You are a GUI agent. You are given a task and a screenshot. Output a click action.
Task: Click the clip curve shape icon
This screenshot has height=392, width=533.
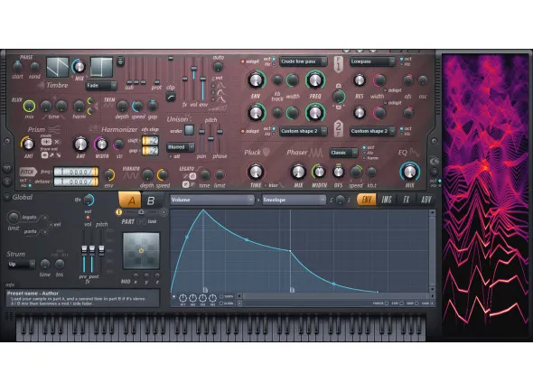click(x=171, y=98)
